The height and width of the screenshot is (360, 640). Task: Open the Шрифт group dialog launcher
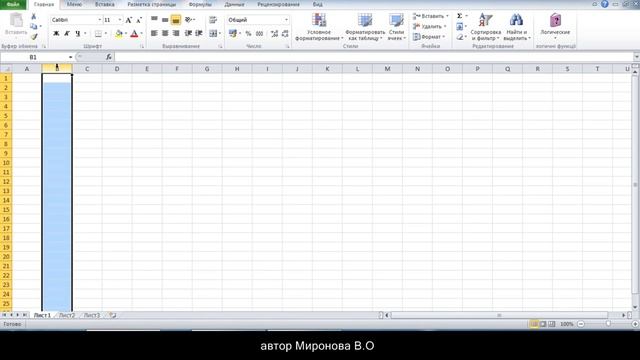click(x=142, y=47)
